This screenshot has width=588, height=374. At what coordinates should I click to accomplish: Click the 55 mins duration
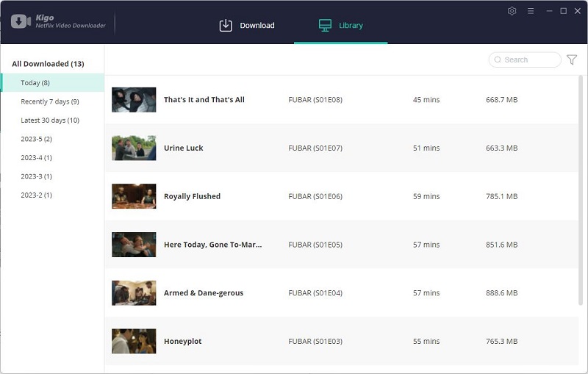426,342
